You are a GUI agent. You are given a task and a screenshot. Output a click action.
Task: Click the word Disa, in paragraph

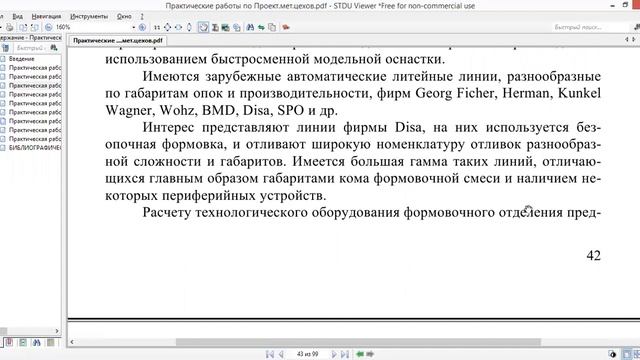pyautogui.click(x=410, y=128)
